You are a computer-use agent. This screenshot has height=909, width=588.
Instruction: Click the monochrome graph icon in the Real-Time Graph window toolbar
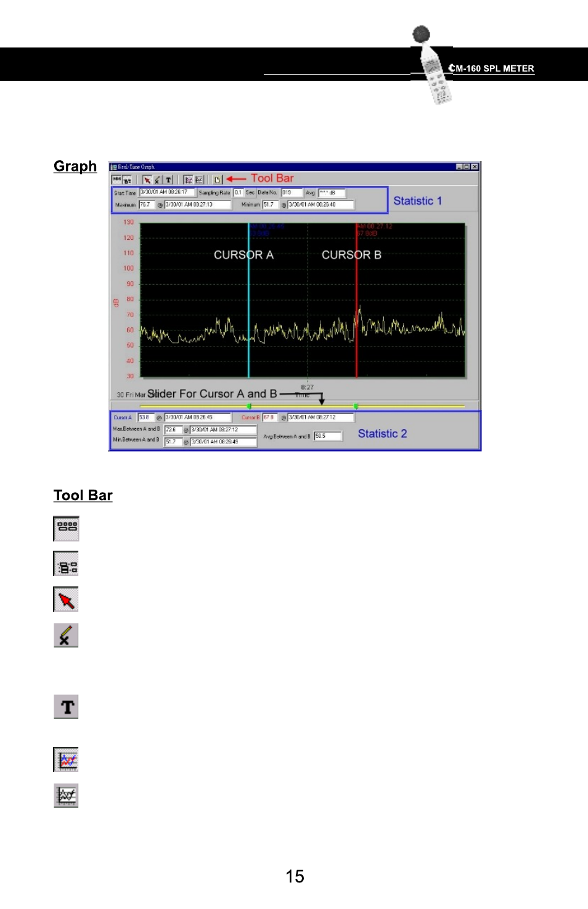pos(199,180)
